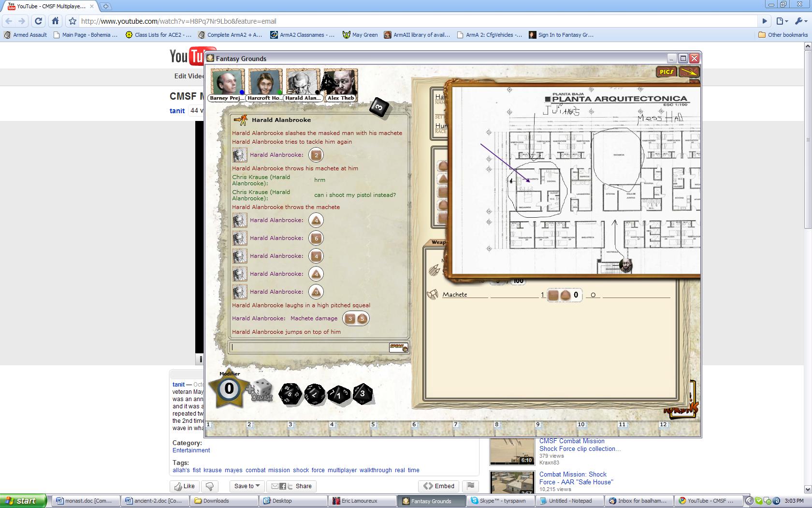The image size is (812, 508).
Task: Click the yellow arrow pointer tool
Action: pos(689,72)
